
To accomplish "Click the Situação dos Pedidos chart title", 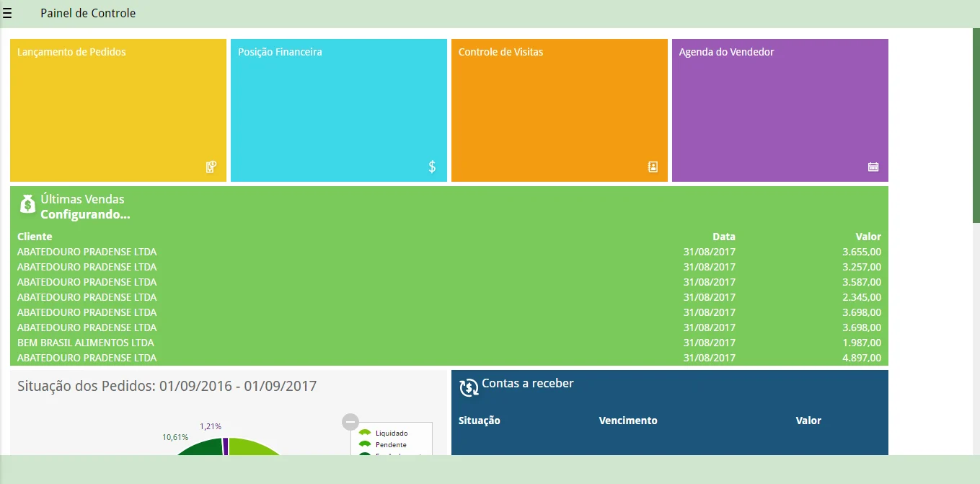I will pos(167,386).
